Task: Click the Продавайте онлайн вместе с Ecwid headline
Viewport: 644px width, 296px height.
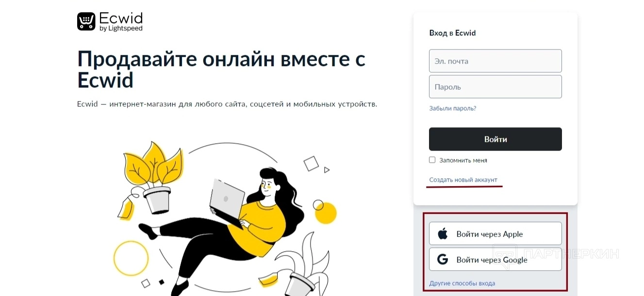Action: point(221,70)
